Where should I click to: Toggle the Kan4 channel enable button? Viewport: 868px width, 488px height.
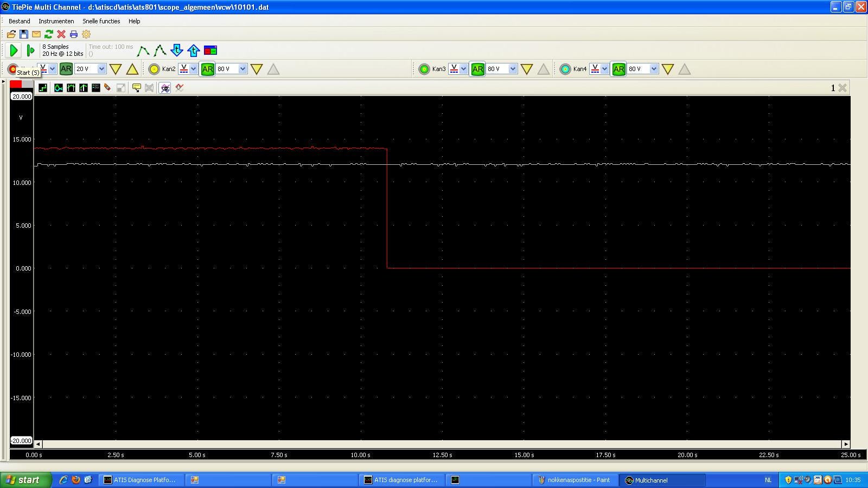tap(565, 69)
